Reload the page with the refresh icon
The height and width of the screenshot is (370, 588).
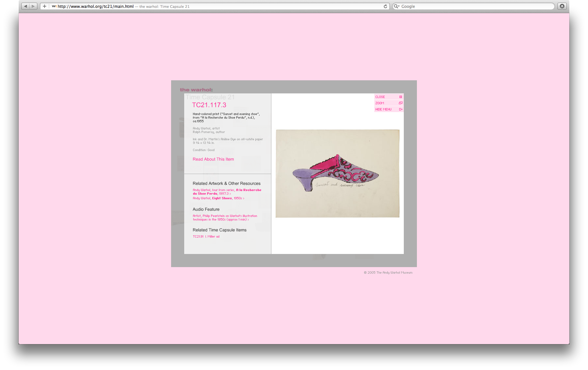(385, 6)
